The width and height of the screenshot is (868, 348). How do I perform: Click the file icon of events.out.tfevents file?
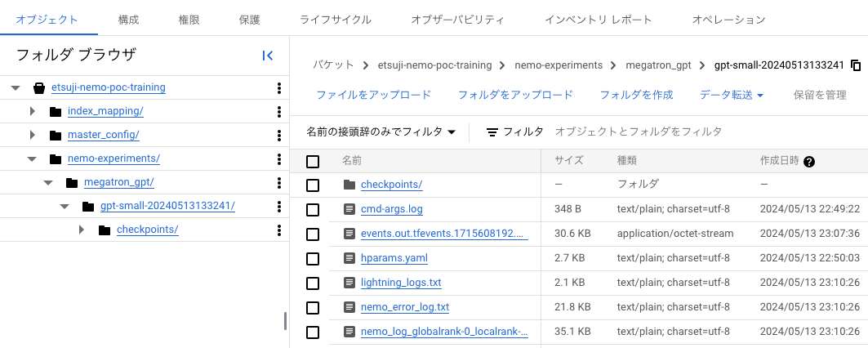(x=349, y=234)
